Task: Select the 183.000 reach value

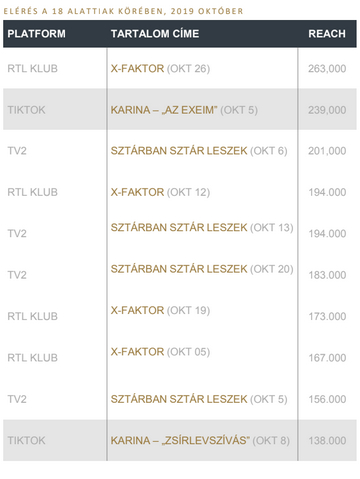Action: (327, 275)
